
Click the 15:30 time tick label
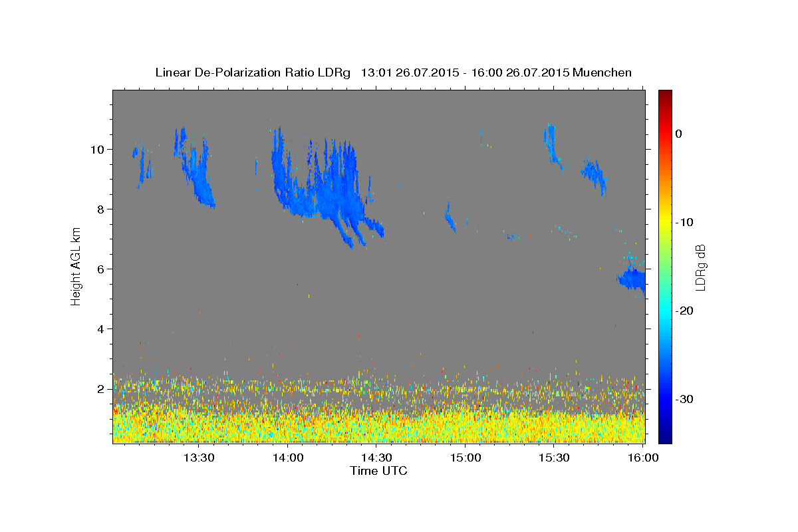point(555,458)
